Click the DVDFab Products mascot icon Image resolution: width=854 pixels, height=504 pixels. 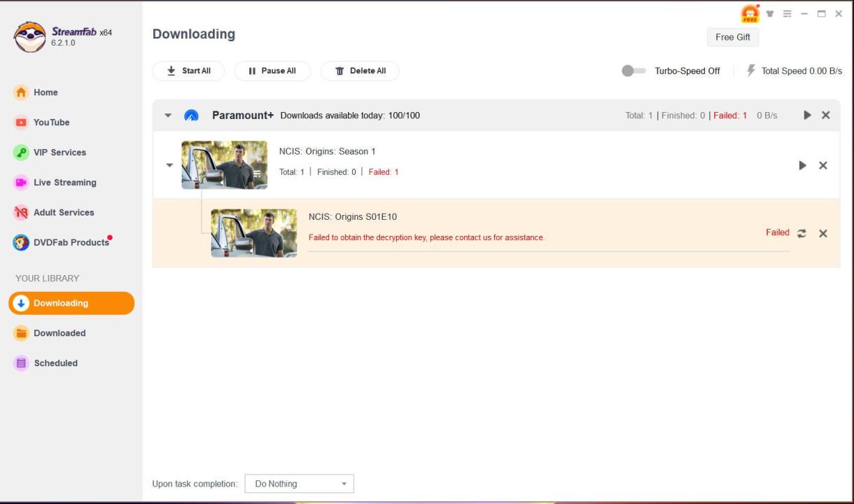pos(21,242)
